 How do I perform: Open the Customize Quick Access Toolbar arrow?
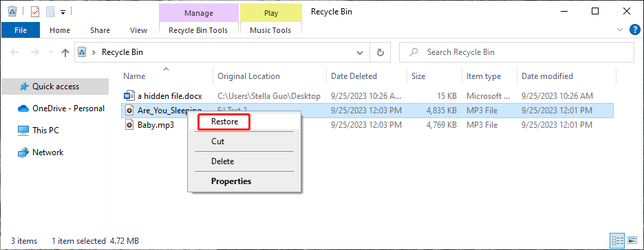(63, 12)
